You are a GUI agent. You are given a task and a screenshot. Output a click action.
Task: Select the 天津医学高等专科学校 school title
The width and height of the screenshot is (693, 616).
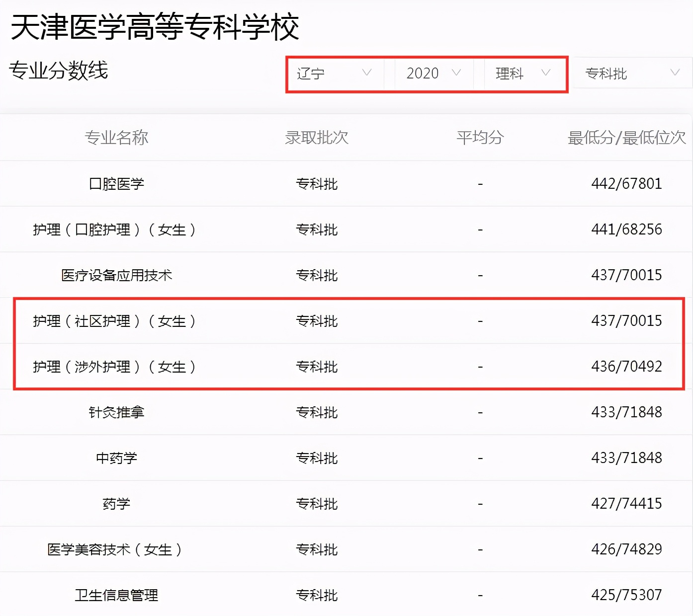(155, 28)
